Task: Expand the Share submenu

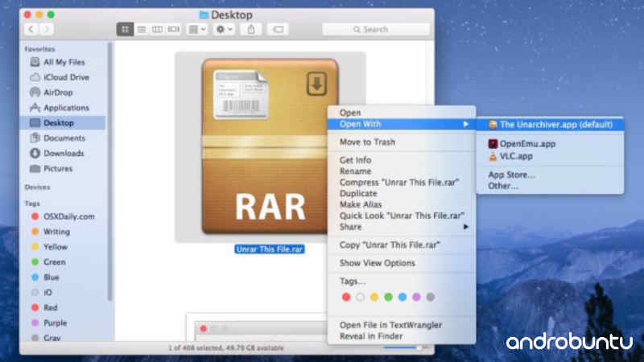Action: 401,227
